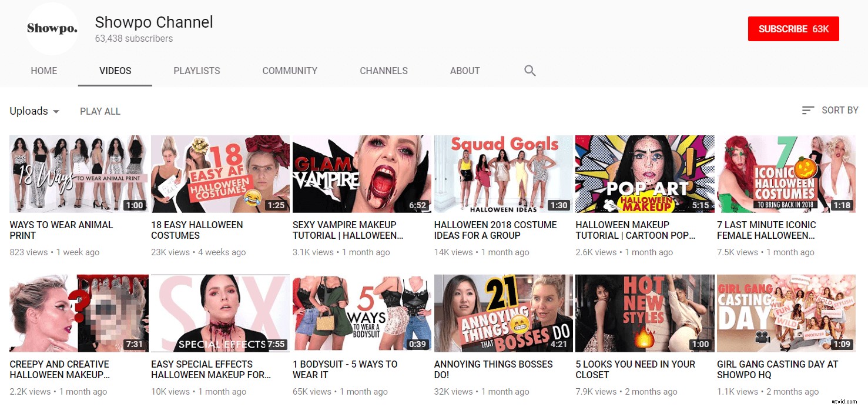This screenshot has width=868, height=407.
Task: Open the Playlists tab
Action: coord(196,71)
